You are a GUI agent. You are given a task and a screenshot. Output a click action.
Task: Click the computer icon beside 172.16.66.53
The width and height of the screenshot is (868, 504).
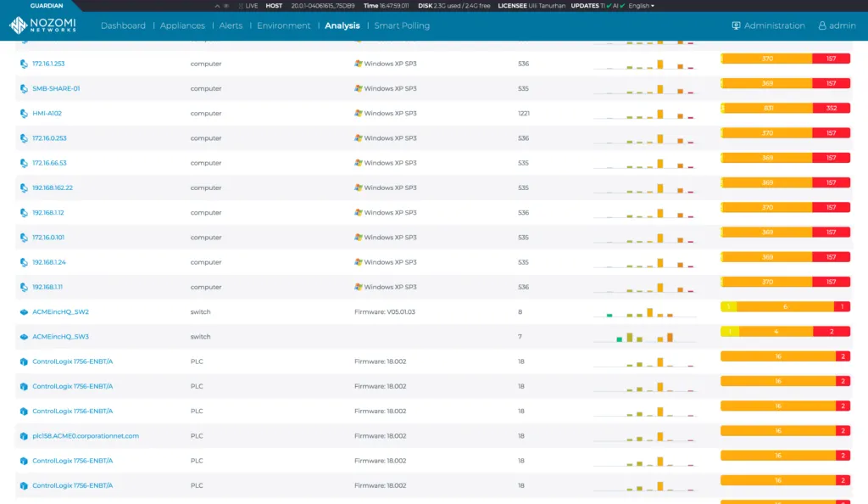click(24, 164)
